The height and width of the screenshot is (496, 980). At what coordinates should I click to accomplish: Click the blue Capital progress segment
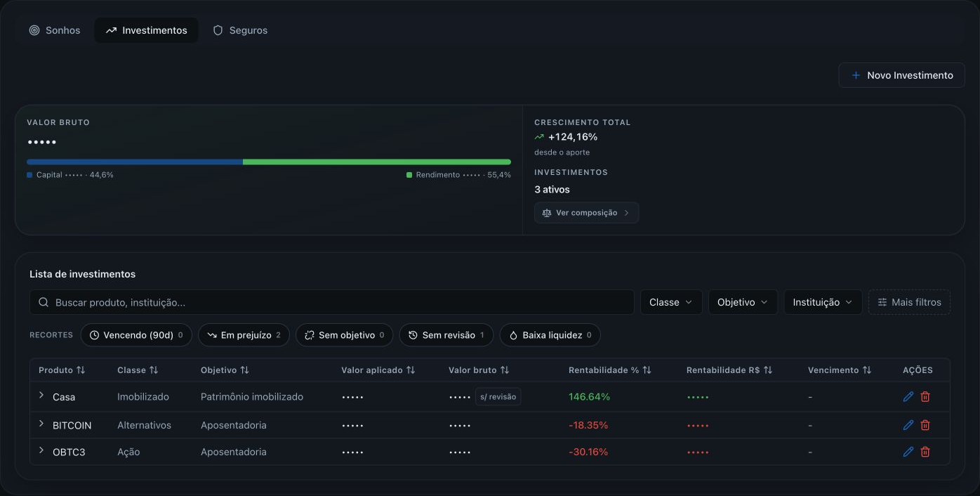[135, 162]
